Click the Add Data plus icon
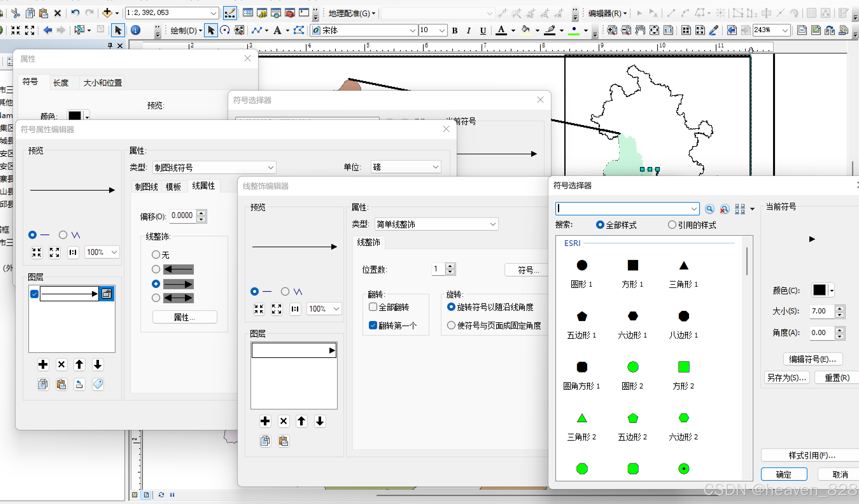The image size is (859, 504). [107, 13]
